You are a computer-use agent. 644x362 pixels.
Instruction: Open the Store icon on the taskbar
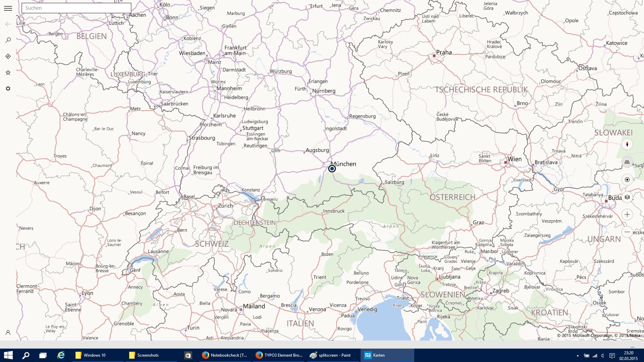tap(188, 355)
